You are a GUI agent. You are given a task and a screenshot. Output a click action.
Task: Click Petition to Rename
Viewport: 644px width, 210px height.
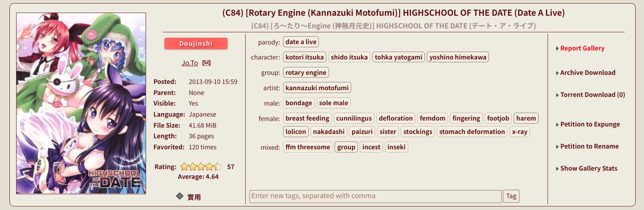point(589,146)
